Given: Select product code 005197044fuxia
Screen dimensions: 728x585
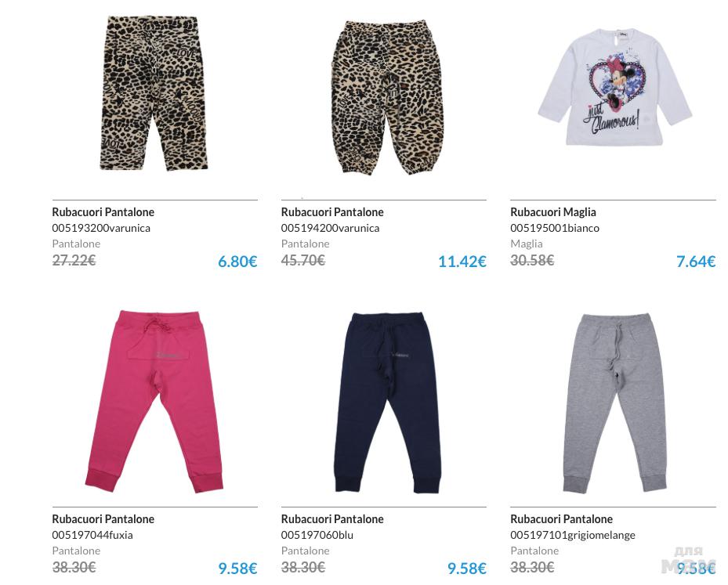Looking at the screenshot, I should pyautogui.click(x=92, y=535).
